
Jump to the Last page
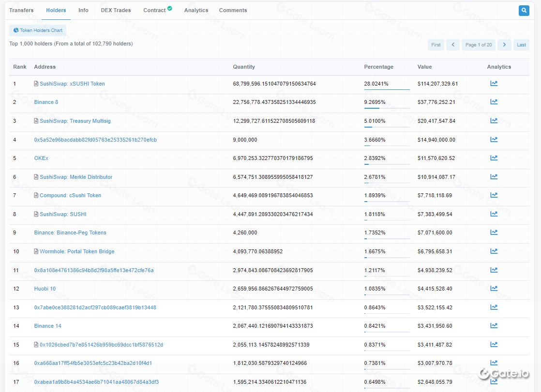pos(521,45)
